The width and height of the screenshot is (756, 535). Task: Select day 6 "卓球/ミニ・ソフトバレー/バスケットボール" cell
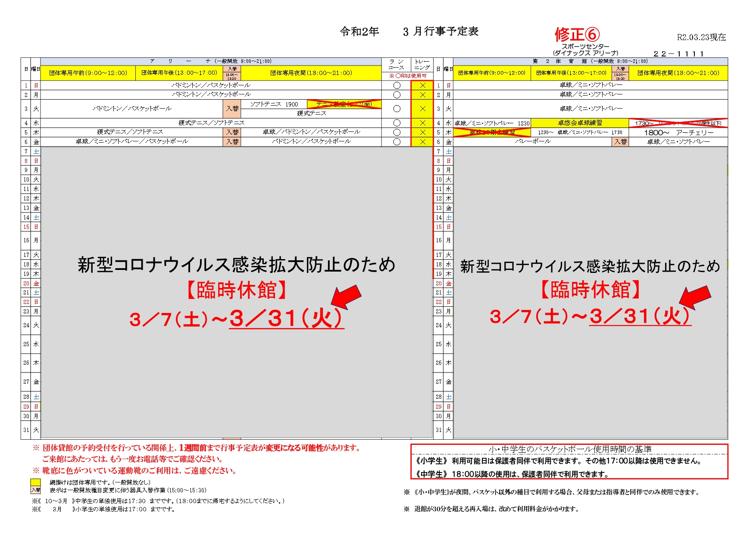click(132, 141)
